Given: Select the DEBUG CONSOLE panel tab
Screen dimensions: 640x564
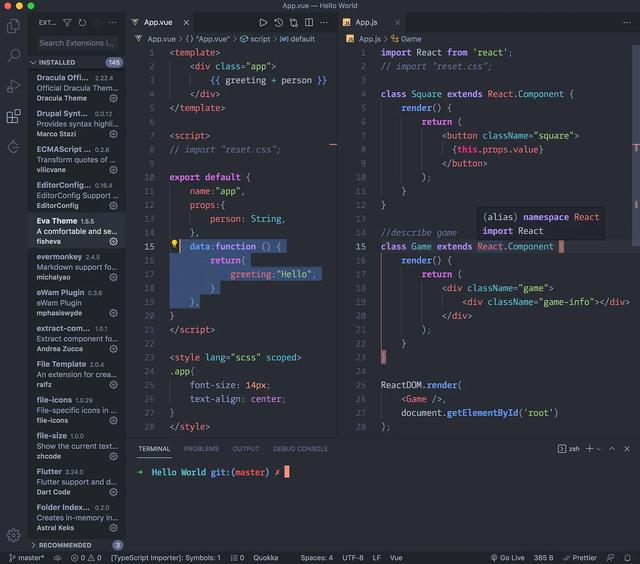Looking at the screenshot, I should pos(300,449).
